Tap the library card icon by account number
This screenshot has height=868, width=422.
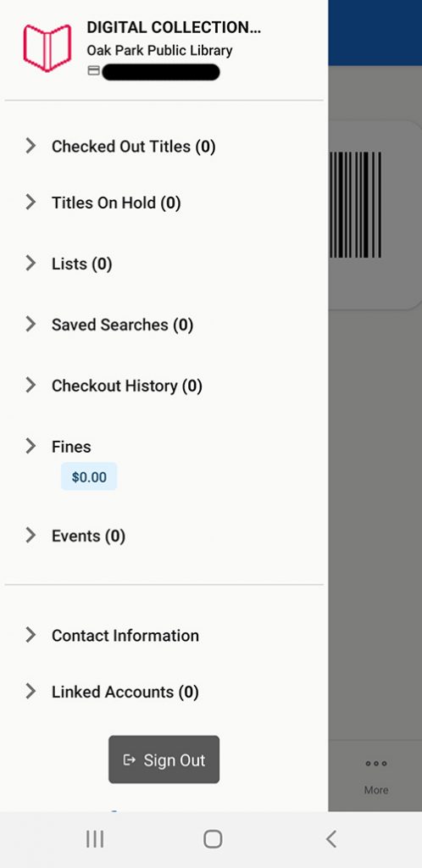click(x=94, y=71)
